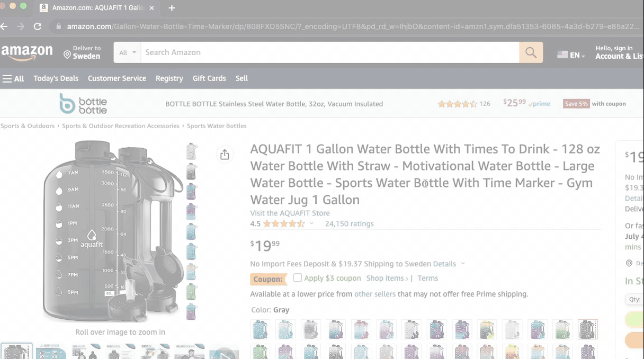
Task: Open Today's Deals
Action: pyautogui.click(x=56, y=78)
